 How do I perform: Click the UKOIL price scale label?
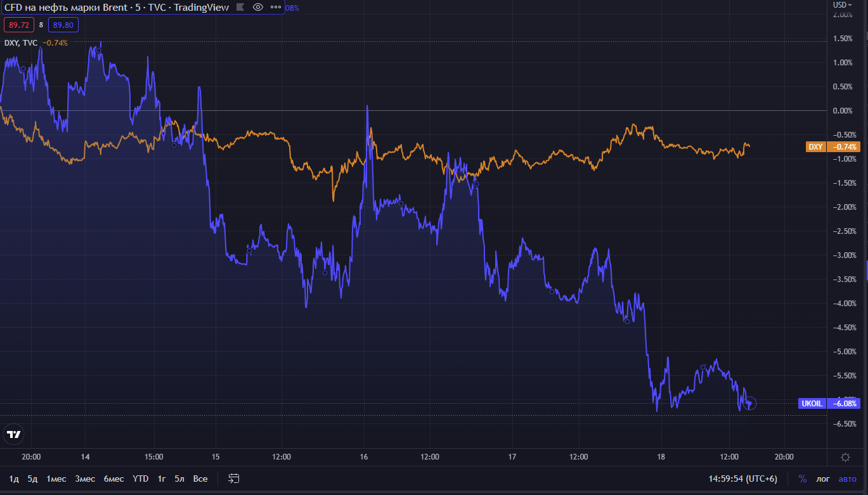[x=829, y=403]
